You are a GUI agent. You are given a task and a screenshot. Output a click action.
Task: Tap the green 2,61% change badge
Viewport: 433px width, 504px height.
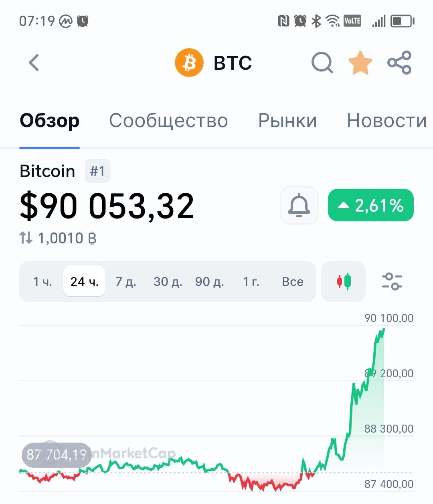371,205
